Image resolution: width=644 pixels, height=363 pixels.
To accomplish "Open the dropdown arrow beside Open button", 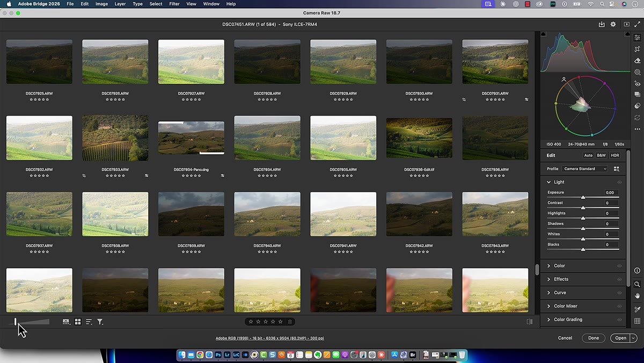I will (x=633, y=338).
